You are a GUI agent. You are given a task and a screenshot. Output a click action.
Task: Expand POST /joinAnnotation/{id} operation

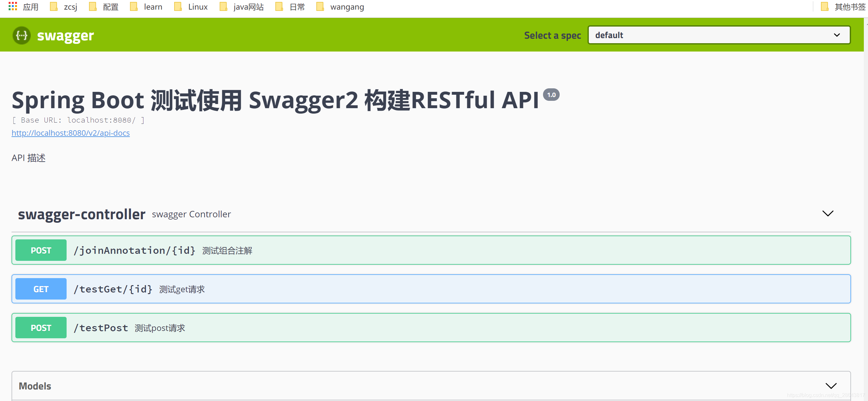click(431, 250)
